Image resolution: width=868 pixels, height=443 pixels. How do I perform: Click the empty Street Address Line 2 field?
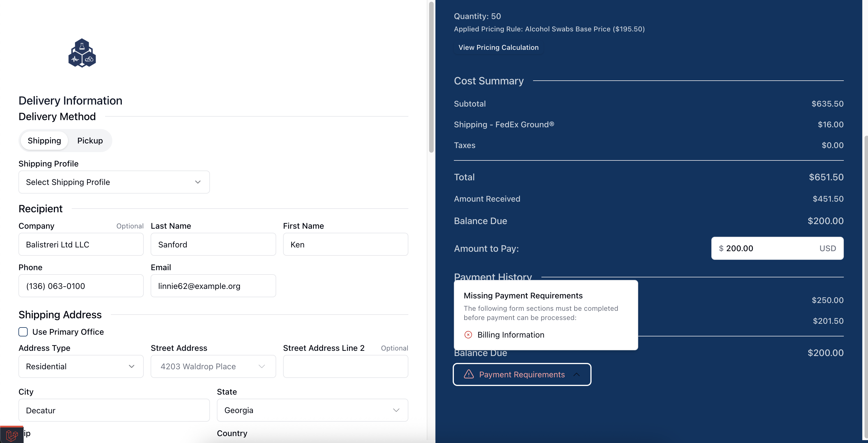coord(345,366)
